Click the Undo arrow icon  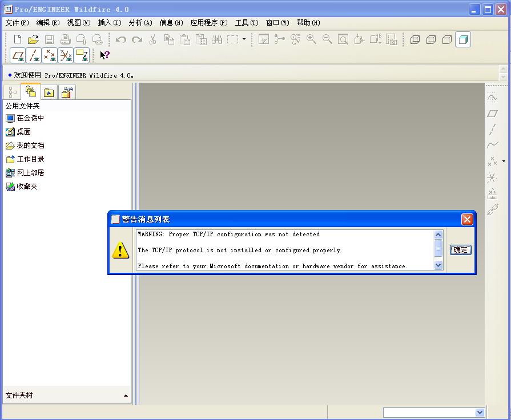click(x=121, y=39)
